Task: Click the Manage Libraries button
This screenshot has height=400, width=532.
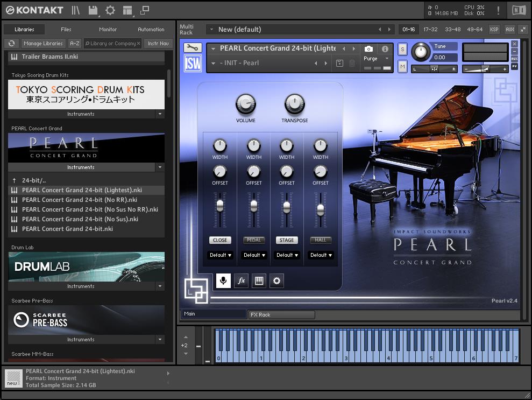Action: click(43, 44)
